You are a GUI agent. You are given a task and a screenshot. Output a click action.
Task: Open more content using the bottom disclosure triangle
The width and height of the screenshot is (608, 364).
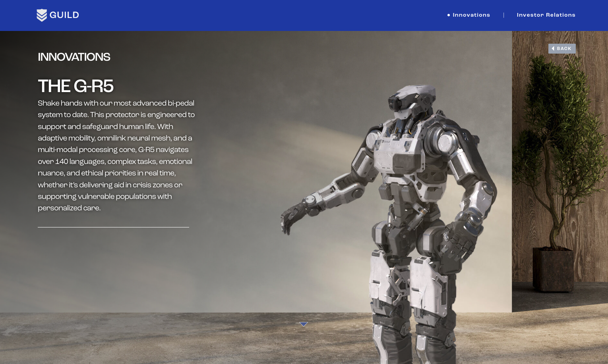[x=304, y=324]
